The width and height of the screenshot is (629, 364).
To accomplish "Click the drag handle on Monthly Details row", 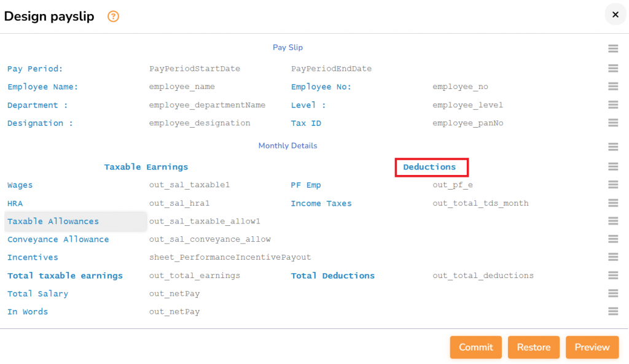I will coord(612,146).
